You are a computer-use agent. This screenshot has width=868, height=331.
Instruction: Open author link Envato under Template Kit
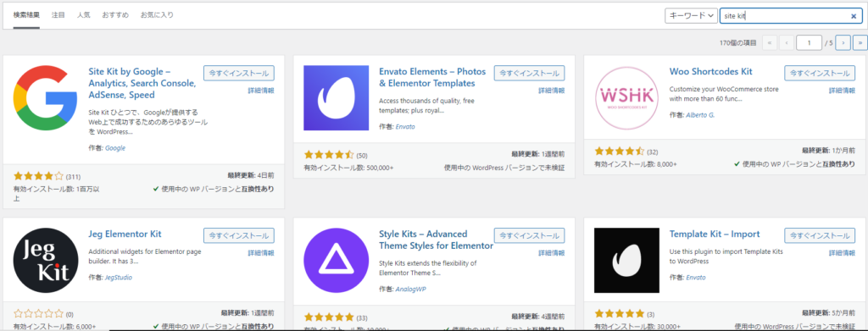[696, 278]
